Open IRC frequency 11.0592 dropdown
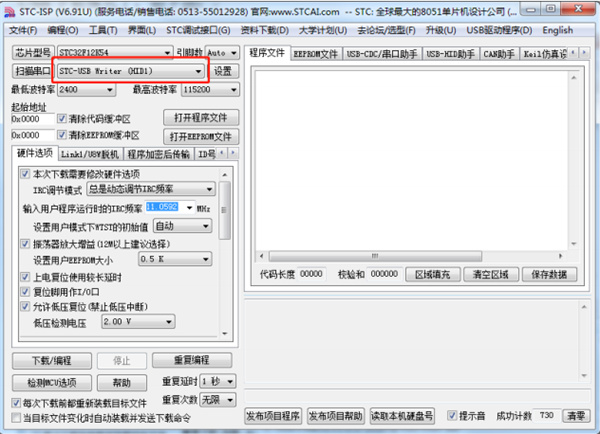The width and height of the screenshot is (600, 434). click(189, 207)
